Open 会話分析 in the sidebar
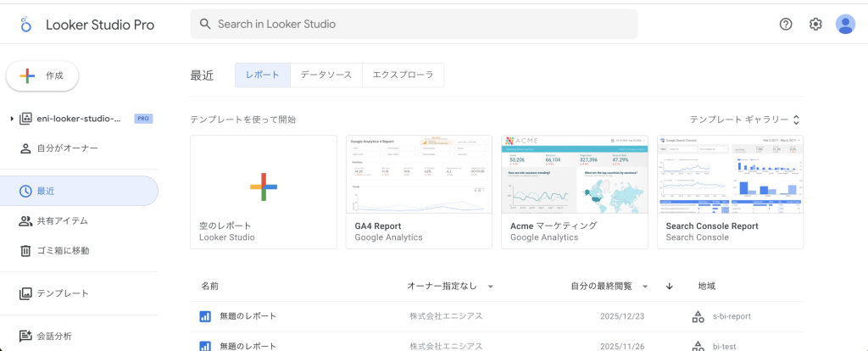This screenshot has height=351, width=868. pyautogui.click(x=79, y=336)
